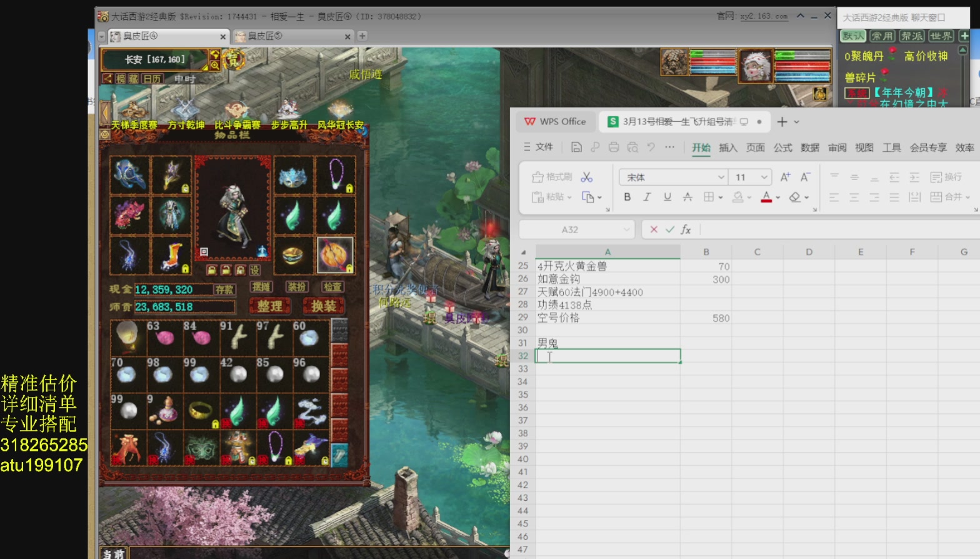Decrease font size with the A- icon
The width and height of the screenshot is (980, 559).
tap(806, 177)
